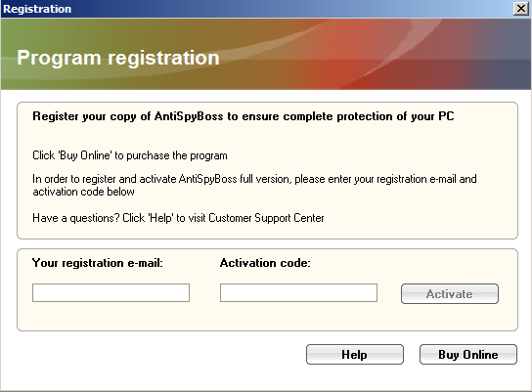This screenshot has width=532, height=392.
Task: Close the Registration dialog window
Action: point(521,8)
